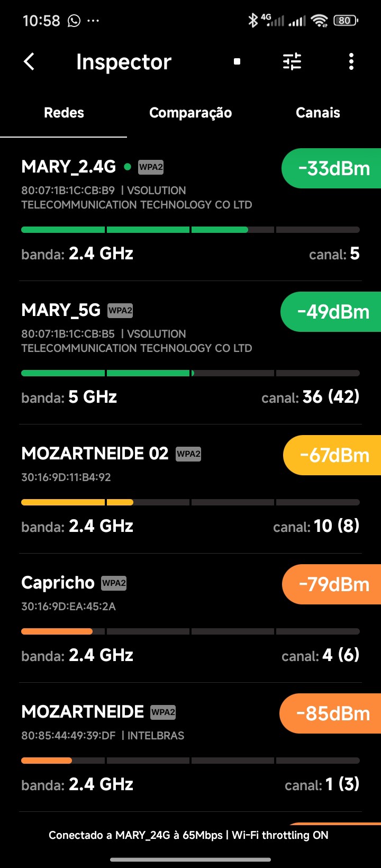
Task: Tap the WhatsApp notification icon in status bar
Action: (74, 21)
